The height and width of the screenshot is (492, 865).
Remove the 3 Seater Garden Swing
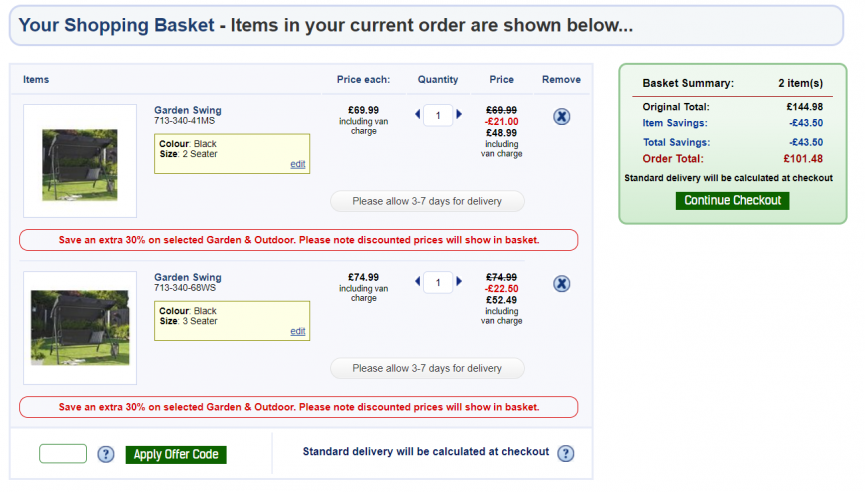(561, 284)
